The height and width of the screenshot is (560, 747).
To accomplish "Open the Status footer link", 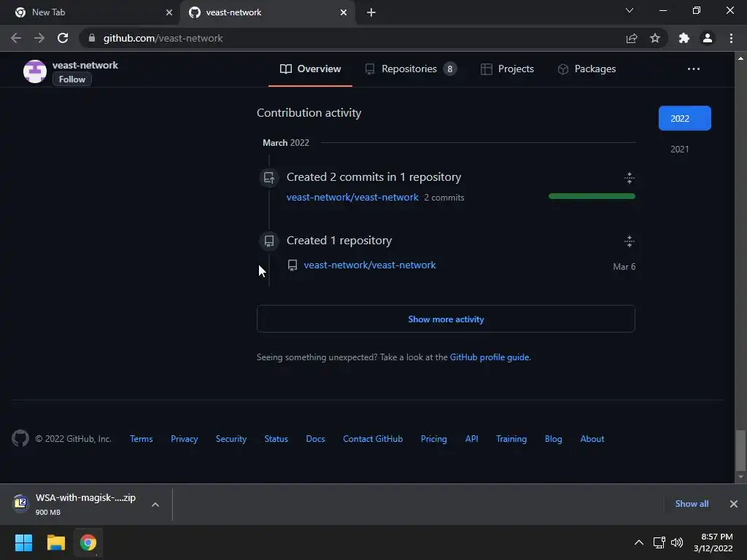I will coord(276,439).
